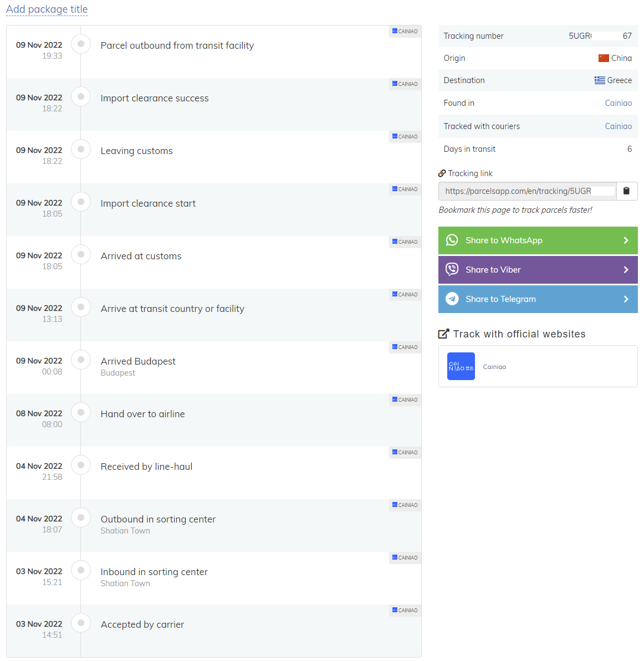644x661 pixels.
Task: Click timeline marker for Import clearance start
Action: 81,202
